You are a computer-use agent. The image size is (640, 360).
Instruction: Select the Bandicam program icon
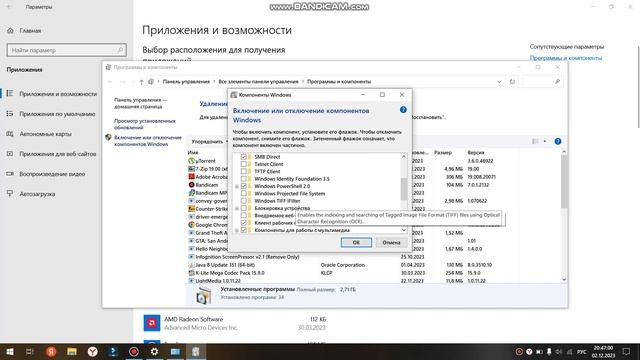click(191, 185)
